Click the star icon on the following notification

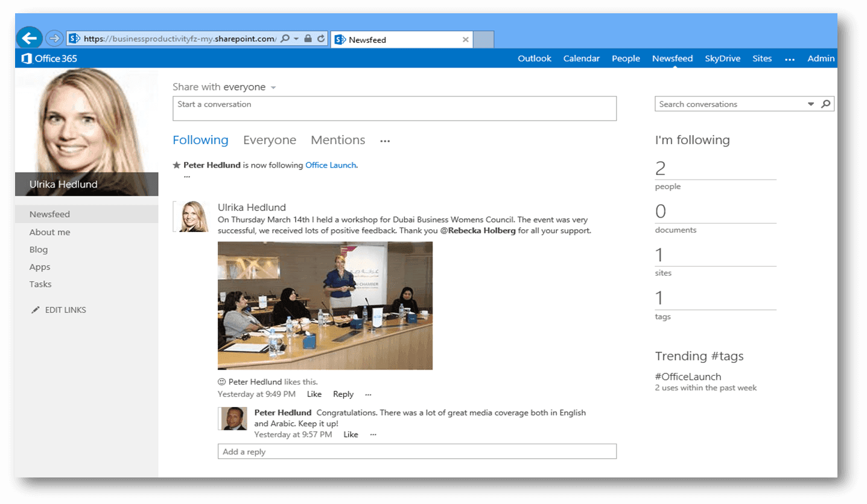pos(176,165)
